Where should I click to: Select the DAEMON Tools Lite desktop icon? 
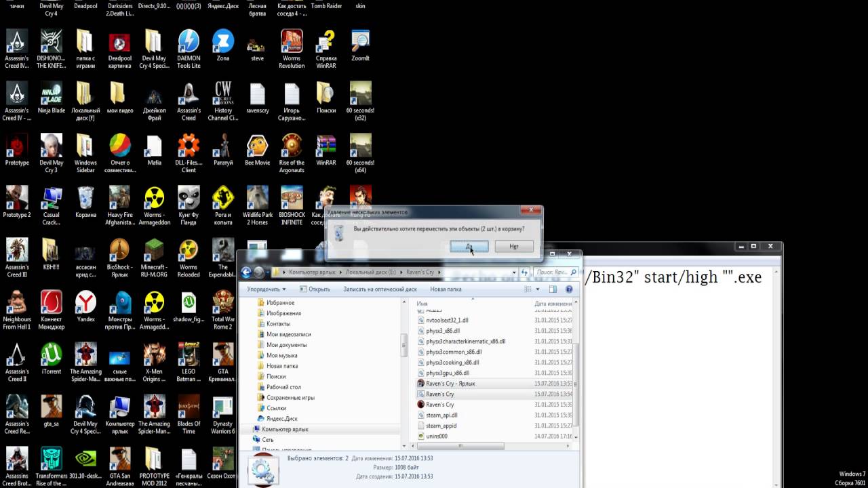189,49
